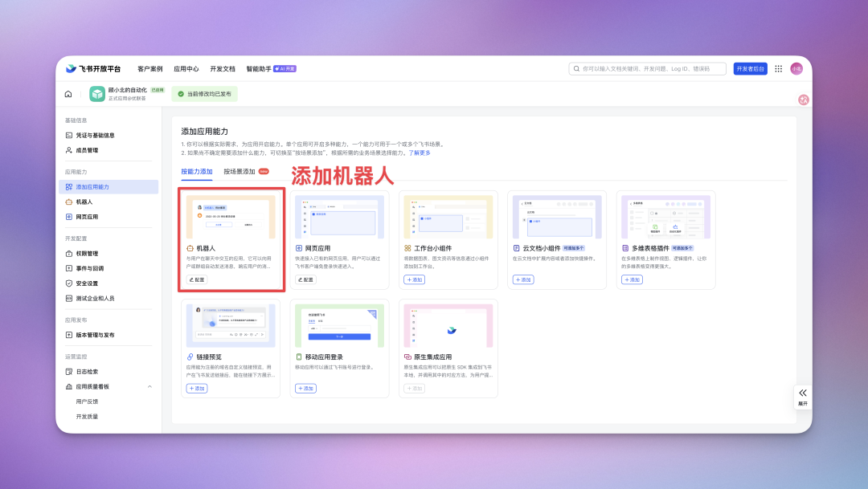
Task: Click 配置 on the 机器人 card
Action: point(197,279)
